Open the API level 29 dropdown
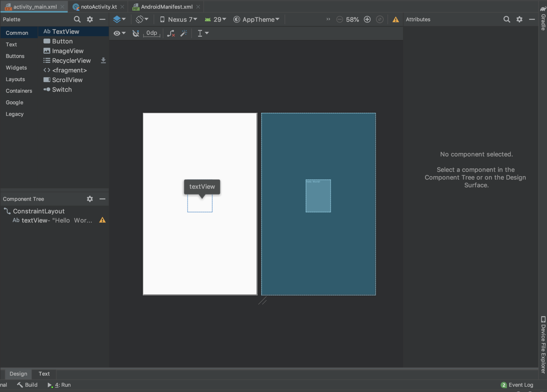The image size is (547, 392). pos(216,19)
